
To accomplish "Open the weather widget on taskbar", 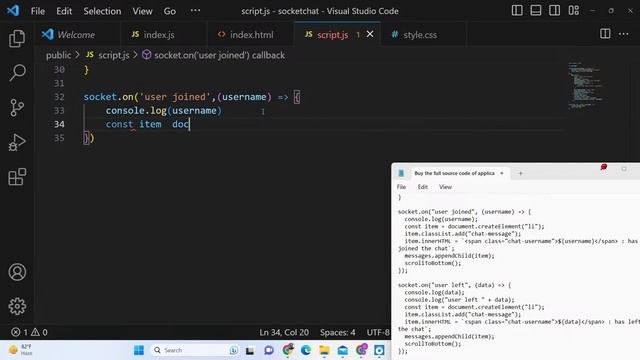I will [20, 350].
